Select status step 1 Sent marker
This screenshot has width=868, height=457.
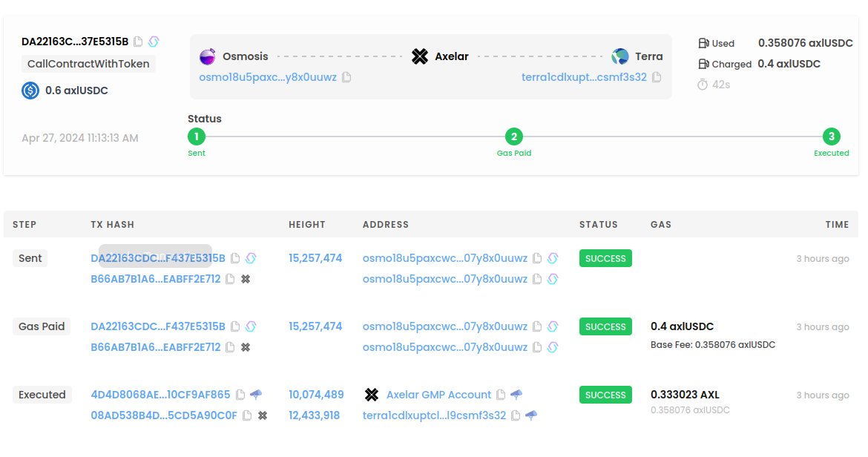coord(197,136)
